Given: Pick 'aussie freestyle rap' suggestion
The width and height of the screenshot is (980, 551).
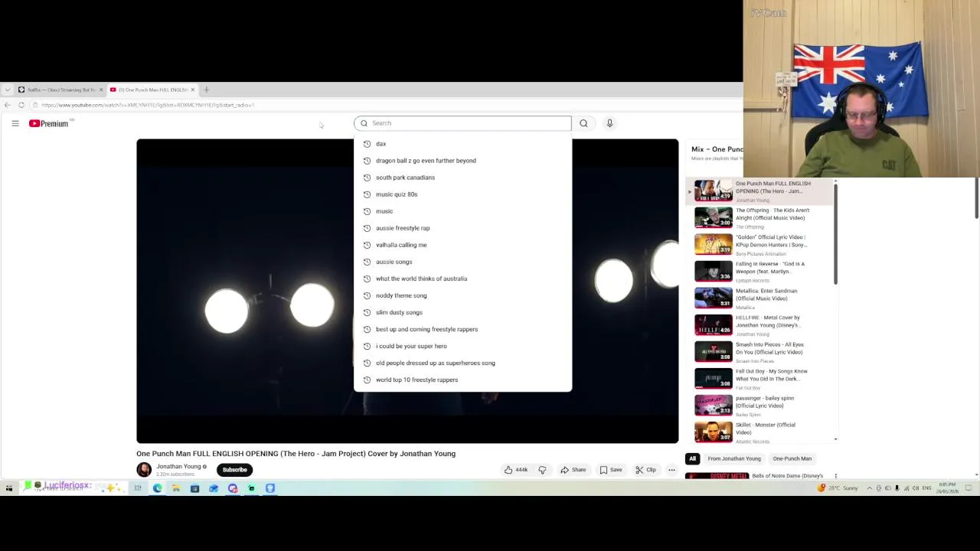Looking at the screenshot, I should (462, 228).
